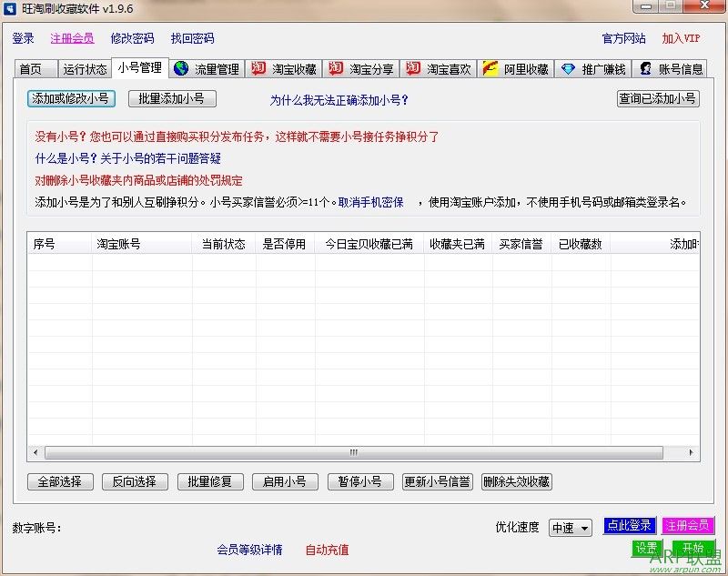Open the 运行状态 tab

tap(85, 67)
